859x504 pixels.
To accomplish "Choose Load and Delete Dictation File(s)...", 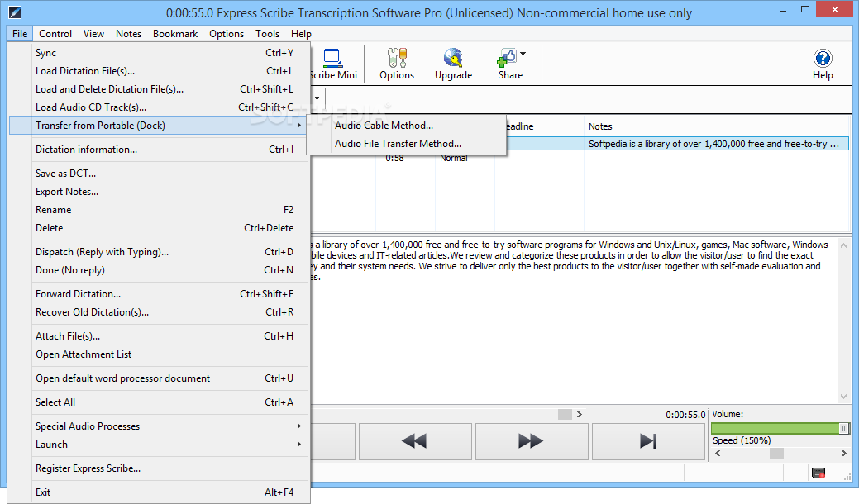I will coord(160,88).
